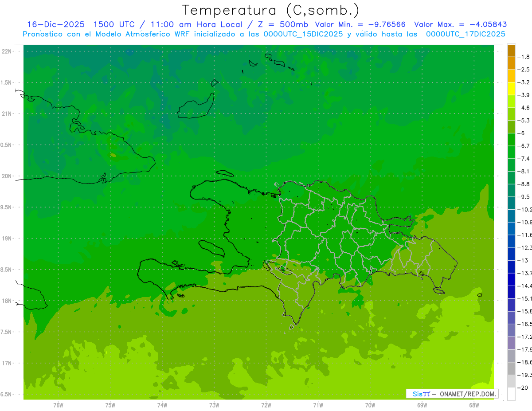Click the "-13.7" color scale value
532x411 pixels.
click(525, 273)
